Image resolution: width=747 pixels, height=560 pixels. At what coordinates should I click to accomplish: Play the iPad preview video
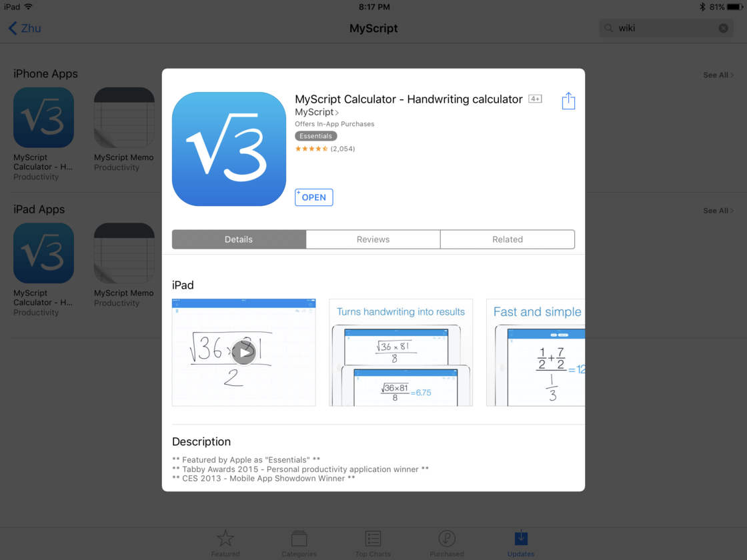pyautogui.click(x=243, y=353)
